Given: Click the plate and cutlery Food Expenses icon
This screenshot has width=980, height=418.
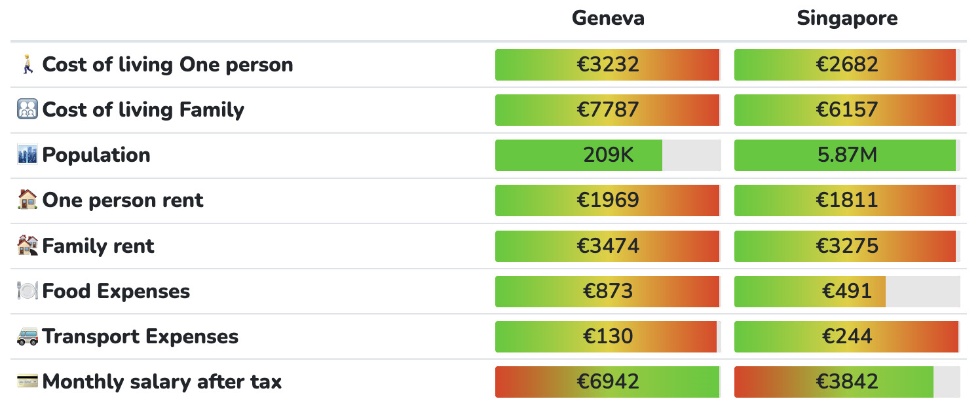Looking at the screenshot, I should click(28, 291).
